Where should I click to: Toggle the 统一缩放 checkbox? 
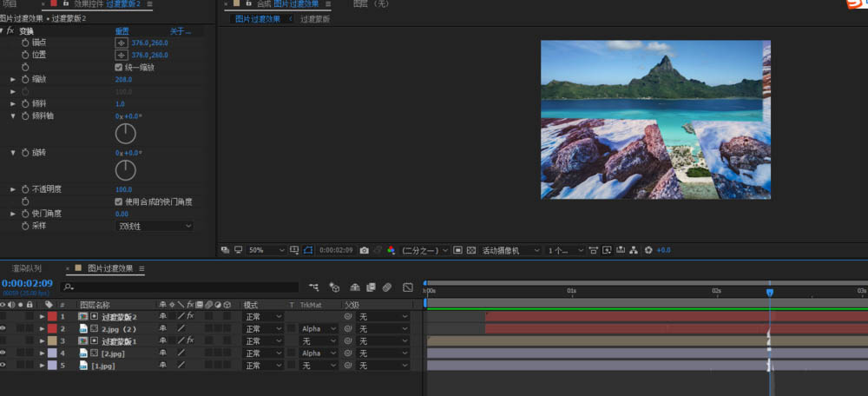pyautogui.click(x=119, y=67)
